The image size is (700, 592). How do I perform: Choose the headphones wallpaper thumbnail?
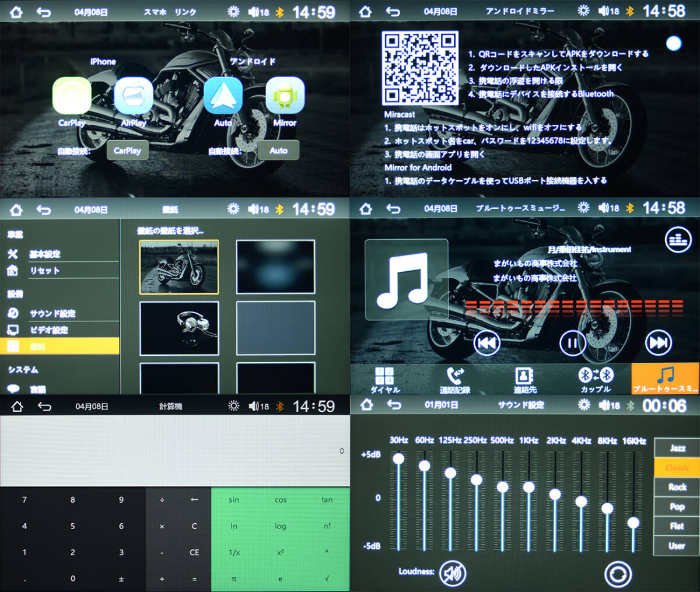click(179, 328)
